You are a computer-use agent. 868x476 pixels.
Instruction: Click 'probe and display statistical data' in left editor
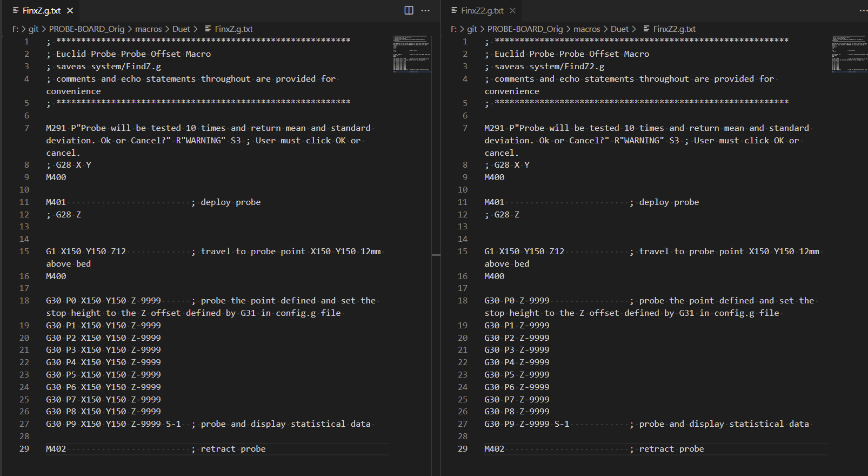[x=286, y=424]
